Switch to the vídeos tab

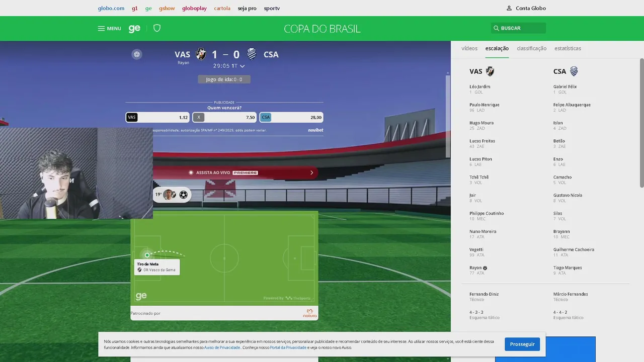coord(469,48)
